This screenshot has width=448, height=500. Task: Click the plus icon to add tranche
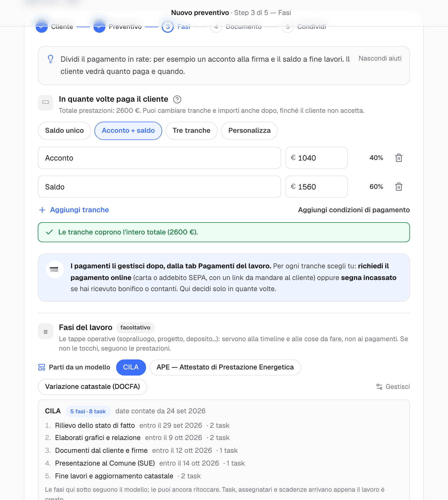[x=42, y=210]
